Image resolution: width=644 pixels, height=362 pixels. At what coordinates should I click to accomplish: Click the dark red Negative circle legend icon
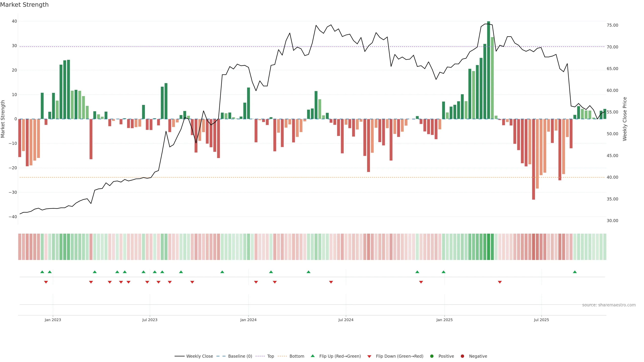(x=462, y=356)
